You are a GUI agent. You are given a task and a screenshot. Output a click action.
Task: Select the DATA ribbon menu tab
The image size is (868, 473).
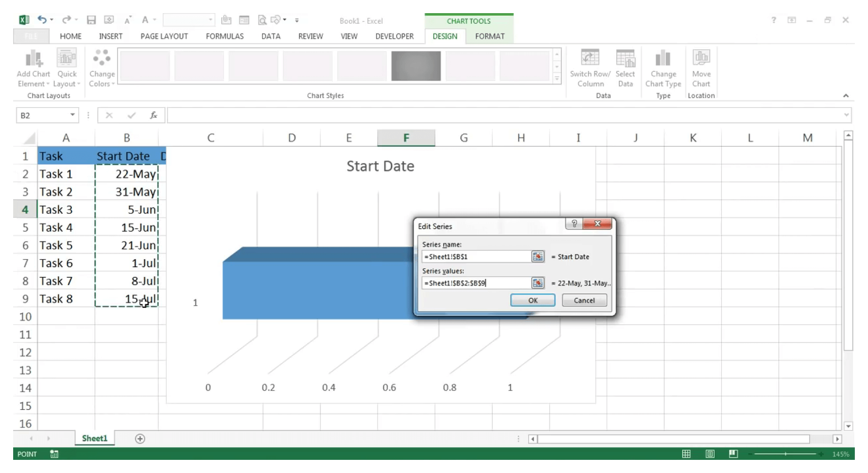pos(271,36)
